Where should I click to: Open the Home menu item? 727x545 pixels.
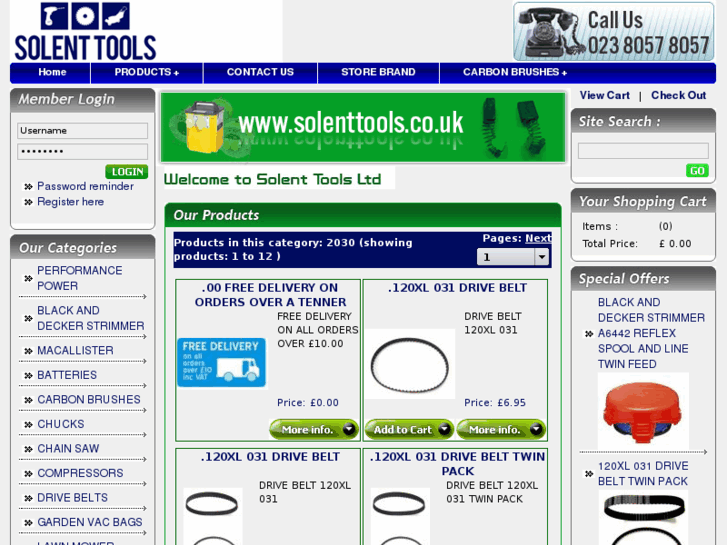click(52, 72)
